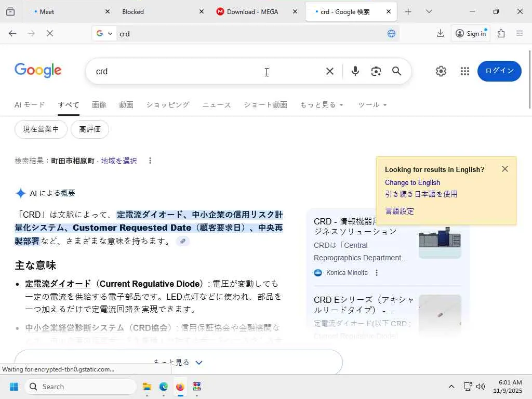Click the taskbar Search box

pyautogui.click(x=81, y=387)
